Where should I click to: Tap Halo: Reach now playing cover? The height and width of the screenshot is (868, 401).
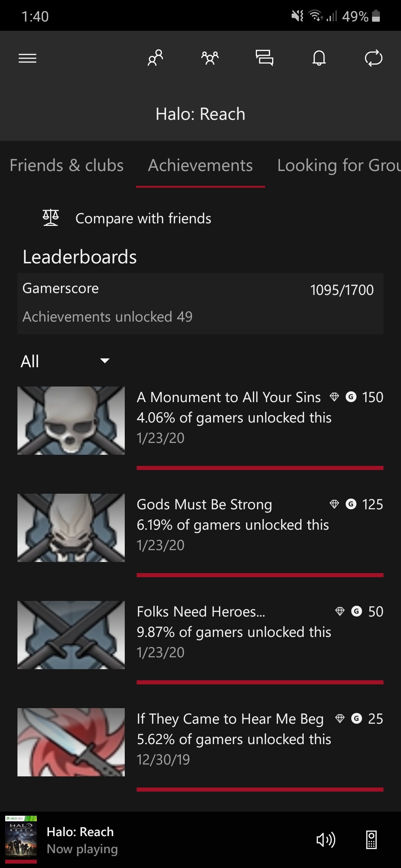coord(21,839)
